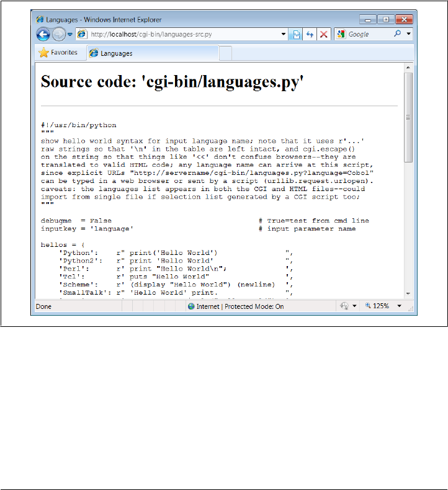Open the recent pages dropdown arrow

70,34
